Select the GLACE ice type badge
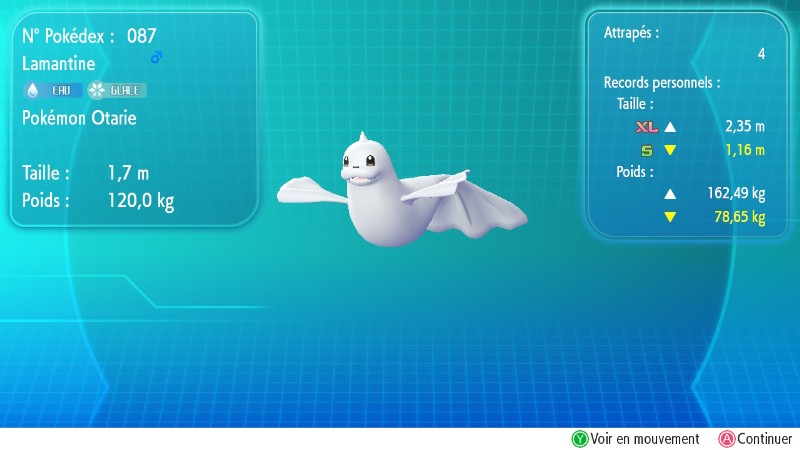The image size is (800, 450). (x=117, y=90)
